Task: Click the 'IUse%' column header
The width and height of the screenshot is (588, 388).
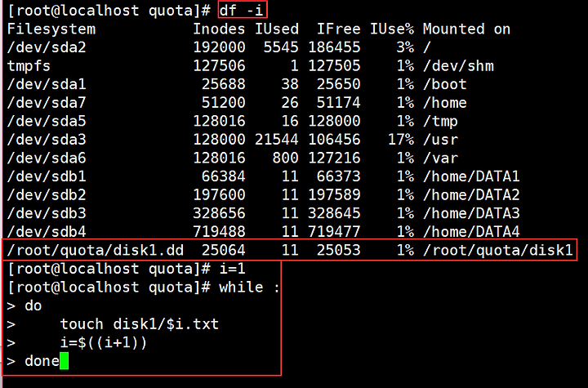Action: click(x=392, y=29)
